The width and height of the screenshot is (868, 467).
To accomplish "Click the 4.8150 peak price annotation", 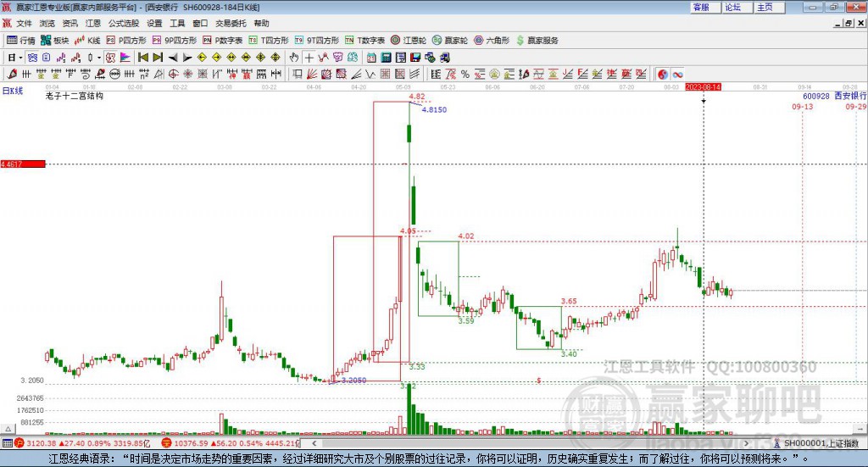I will coord(434,109).
